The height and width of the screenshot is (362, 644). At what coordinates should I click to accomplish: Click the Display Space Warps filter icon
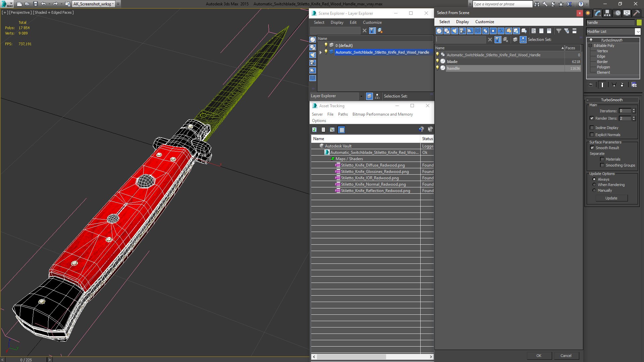pos(478,31)
